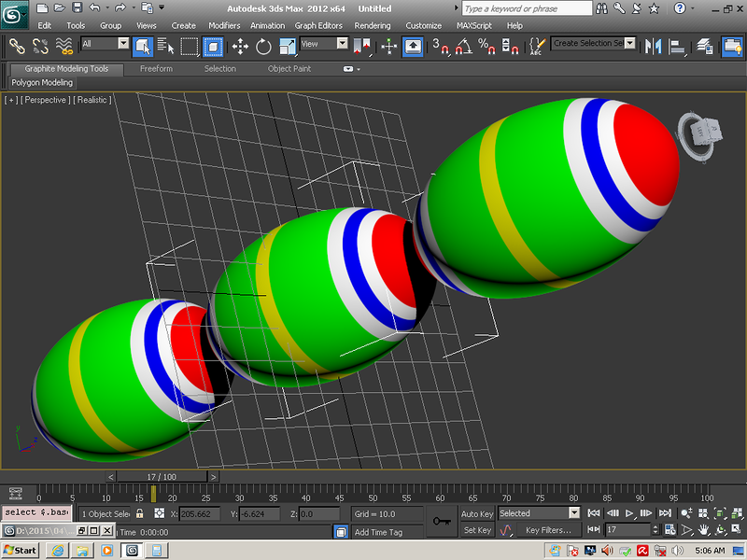Viewport: 747px width, 560px height.
Task: Toggle the selection lock padlock
Action: coord(140,513)
